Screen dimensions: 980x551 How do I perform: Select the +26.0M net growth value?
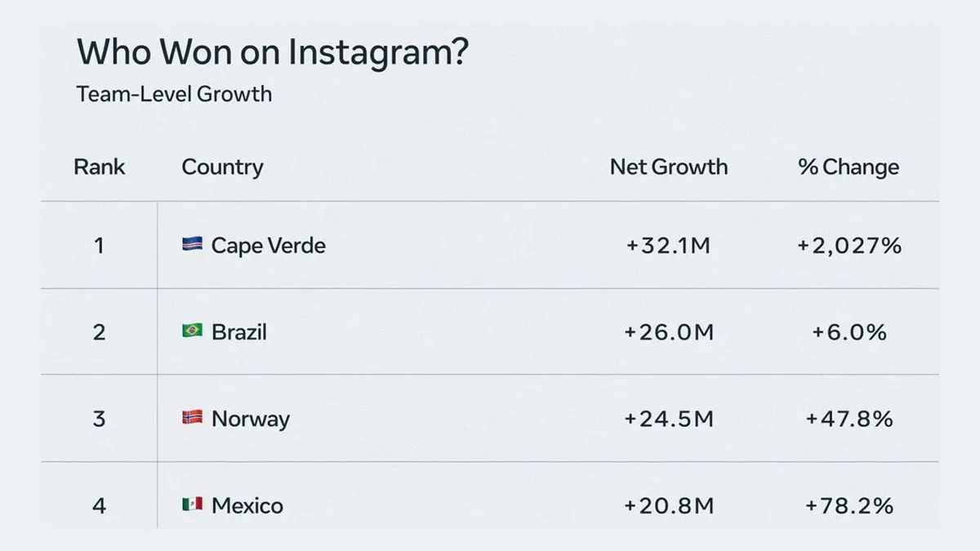pyautogui.click(x=669, y=332)
